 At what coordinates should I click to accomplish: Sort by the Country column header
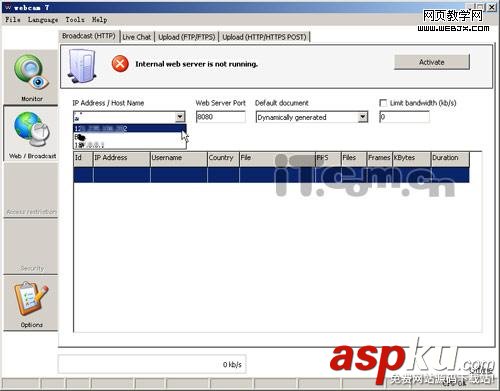pyautogui.click(x=223, y=158)
